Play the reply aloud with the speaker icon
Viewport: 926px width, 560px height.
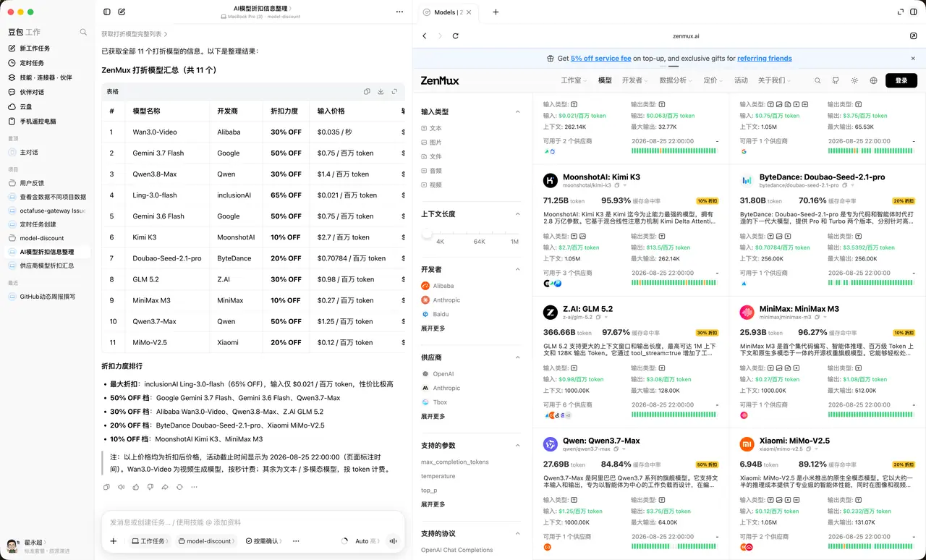(x=122, y=488)
